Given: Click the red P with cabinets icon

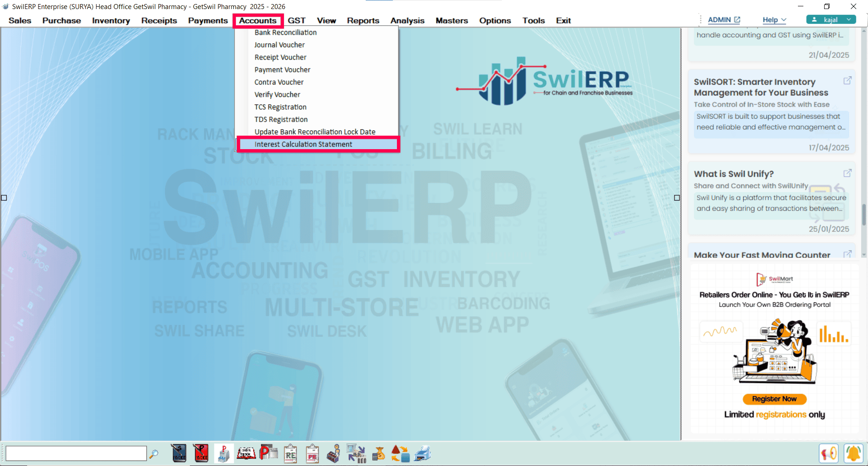Looking at the screenshot, I should 268,453.
